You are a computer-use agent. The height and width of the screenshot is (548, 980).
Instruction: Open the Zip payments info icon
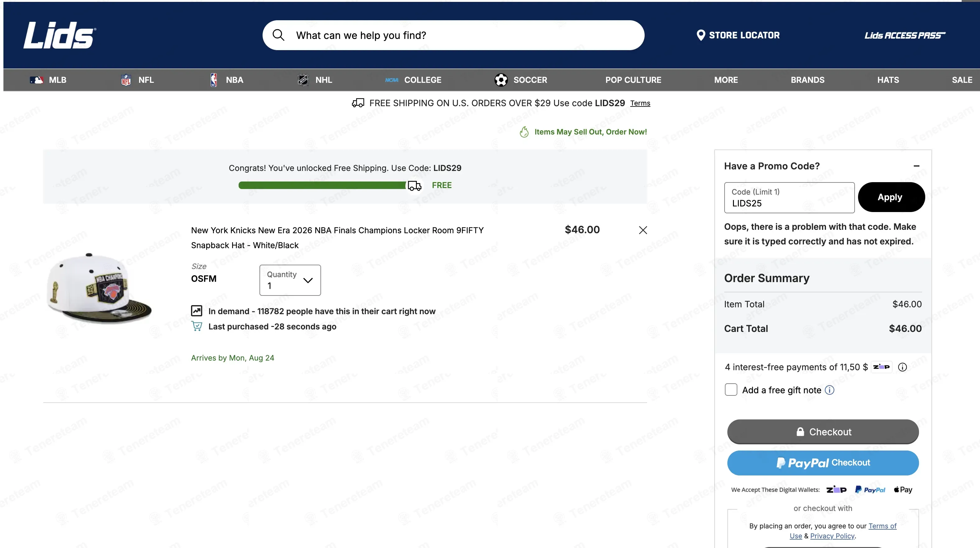tap(902, 367)
